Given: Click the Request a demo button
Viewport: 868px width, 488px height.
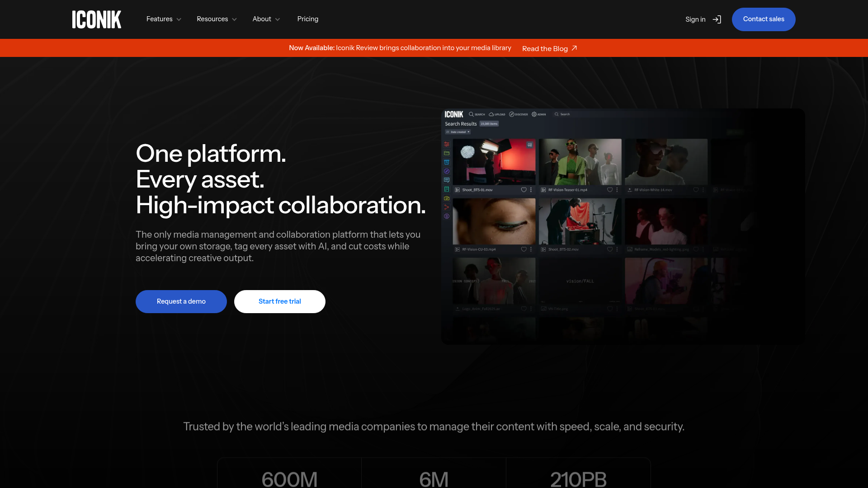Looking at the screenshot, I should tap(181, 301).
